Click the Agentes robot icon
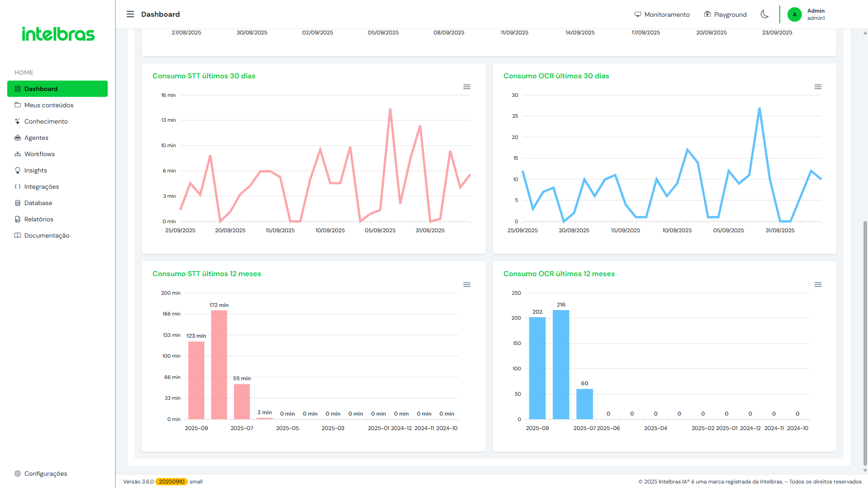Viewport: 868px width, 488px height. (x=18, y=138)
